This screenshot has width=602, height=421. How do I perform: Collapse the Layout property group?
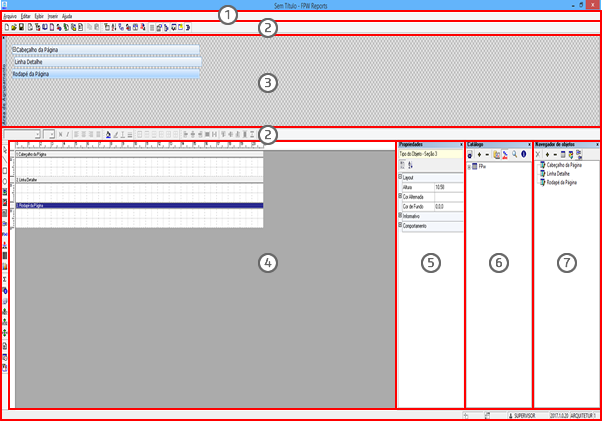(x=400, y=175)
